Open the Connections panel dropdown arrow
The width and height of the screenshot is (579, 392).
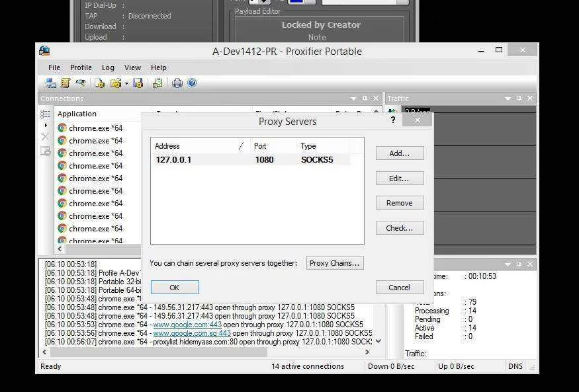point(353,98)
